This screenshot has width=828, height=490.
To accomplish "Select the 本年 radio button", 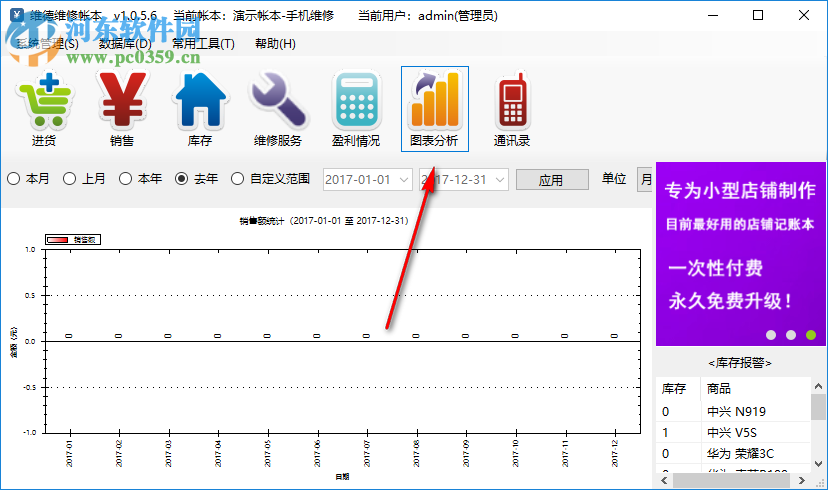I will pyautogui.click(x=140, y=179).
